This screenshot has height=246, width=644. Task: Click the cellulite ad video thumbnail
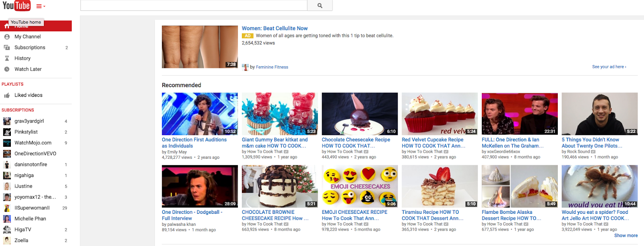200,47
